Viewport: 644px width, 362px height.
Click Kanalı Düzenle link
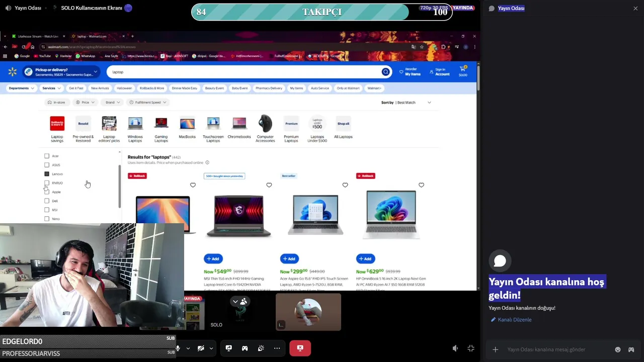tap(511, 320)
